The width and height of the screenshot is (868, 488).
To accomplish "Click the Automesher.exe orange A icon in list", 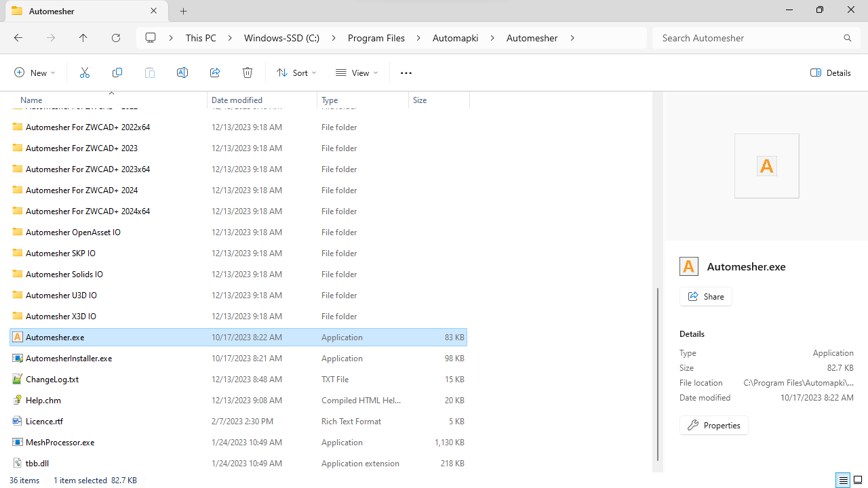I will tap(18, 337).
